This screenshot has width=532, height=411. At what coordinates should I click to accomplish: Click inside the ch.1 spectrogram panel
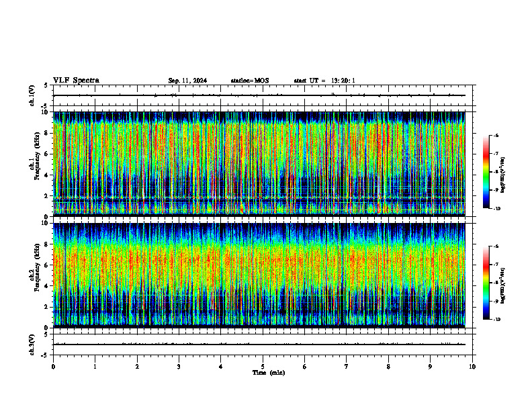click(259, 164)
